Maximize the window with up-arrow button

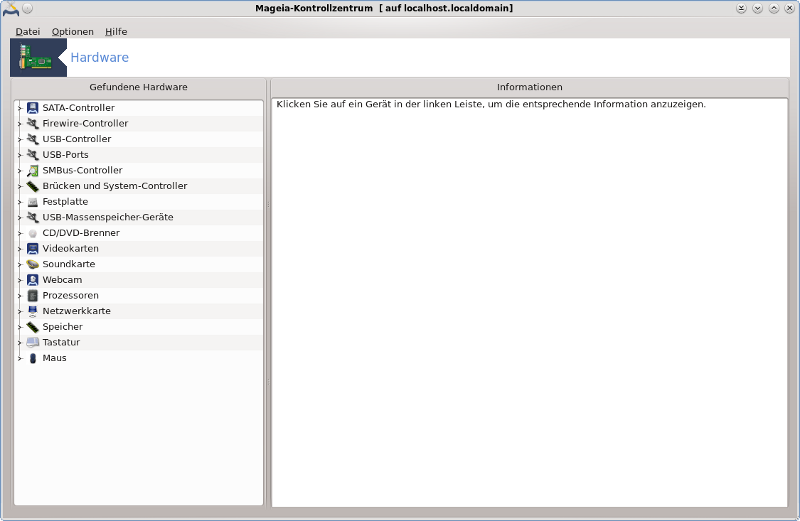point(774,9)
